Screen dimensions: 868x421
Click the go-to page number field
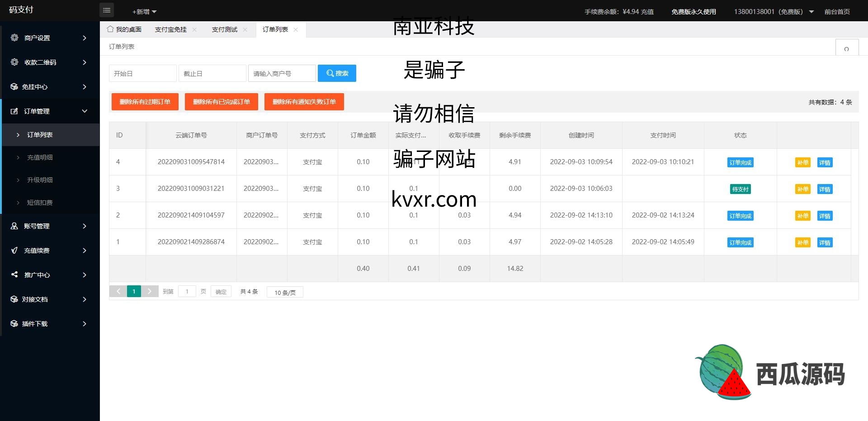[187, 292]
